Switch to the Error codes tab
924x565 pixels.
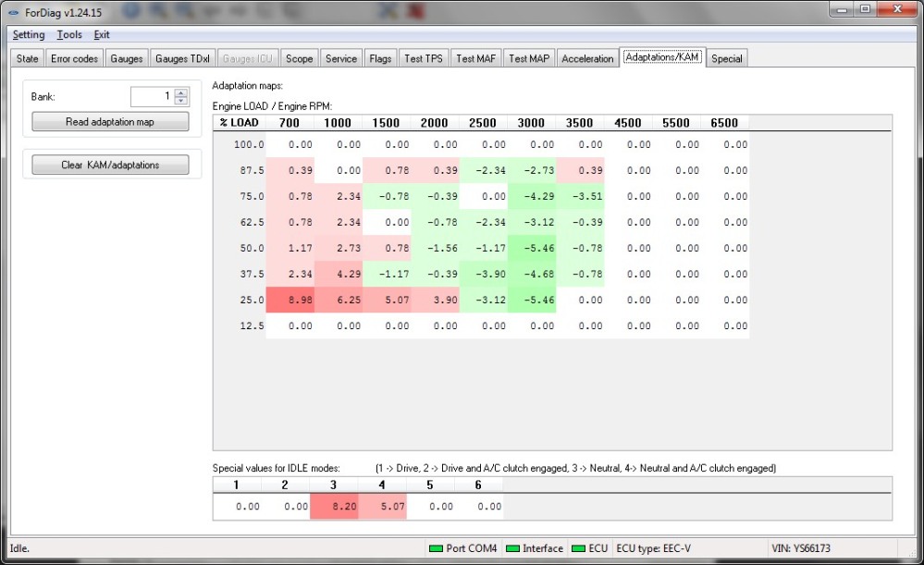click(74, 58)
